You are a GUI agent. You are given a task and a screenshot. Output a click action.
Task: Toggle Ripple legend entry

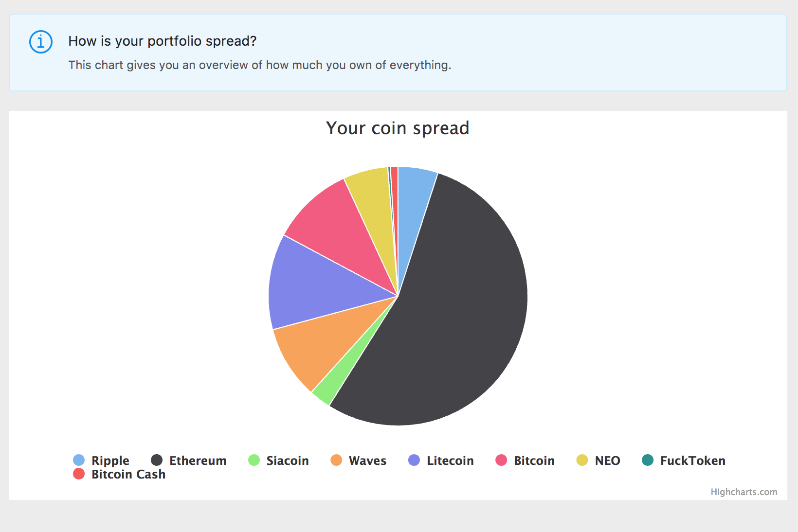[x=110, y=461]
